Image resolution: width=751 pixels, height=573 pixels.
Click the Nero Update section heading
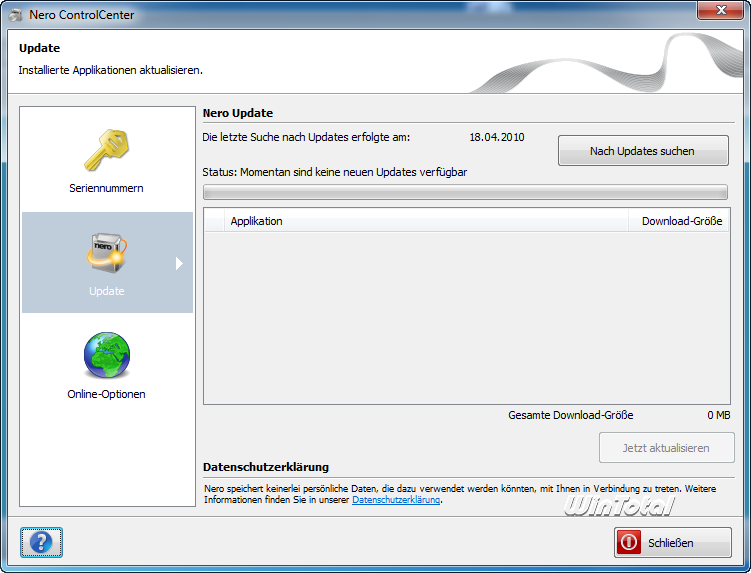click(x=238, y=113)
